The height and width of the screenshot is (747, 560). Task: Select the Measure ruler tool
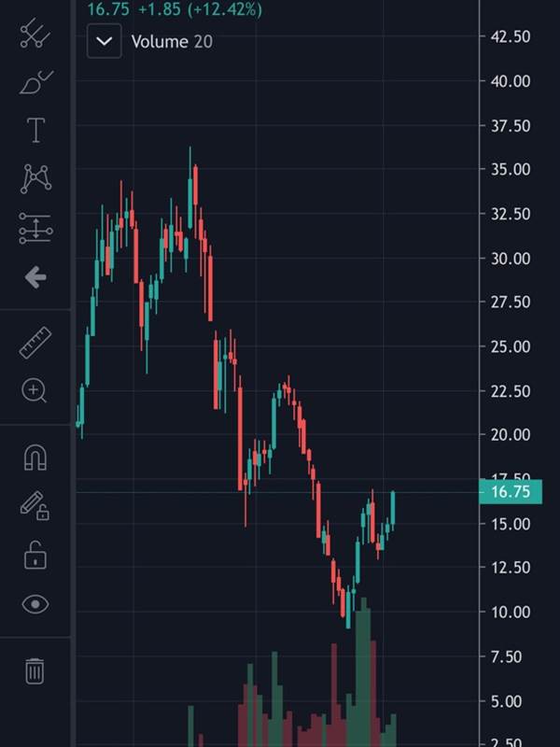click(x=35, y=342)
